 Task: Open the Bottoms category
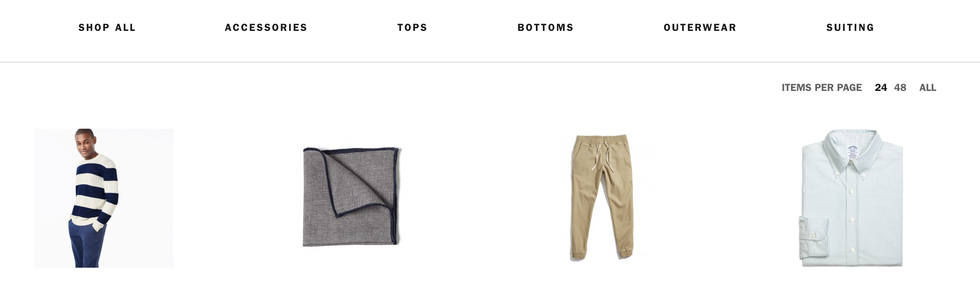click(545, 27)
